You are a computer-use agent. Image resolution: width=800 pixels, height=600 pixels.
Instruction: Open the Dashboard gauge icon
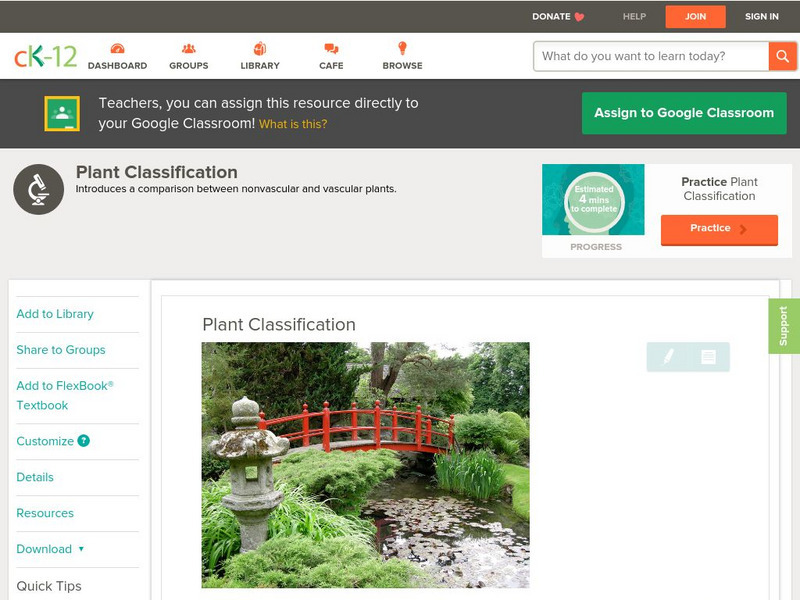[117, 49]
